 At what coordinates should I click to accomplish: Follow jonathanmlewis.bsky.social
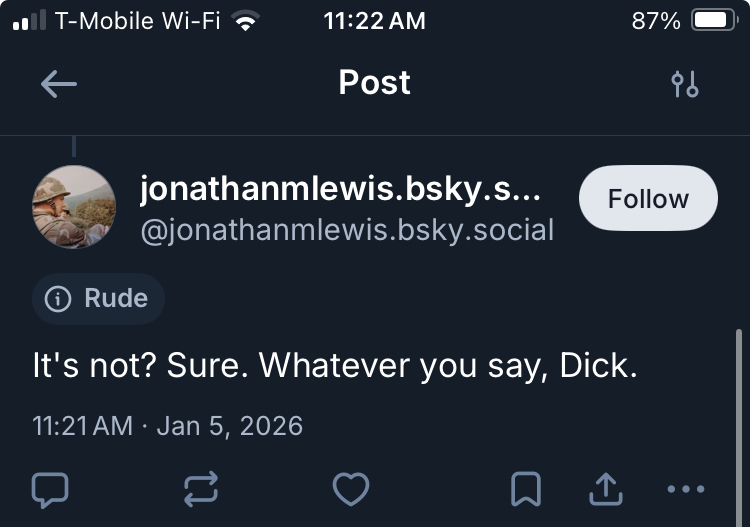pyautogui.click(x=648, y=198)
